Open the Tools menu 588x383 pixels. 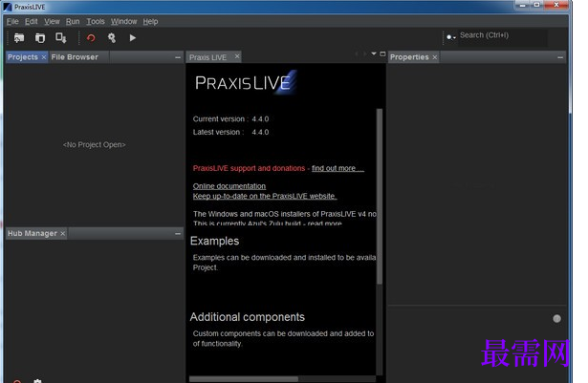click(96, 21)
